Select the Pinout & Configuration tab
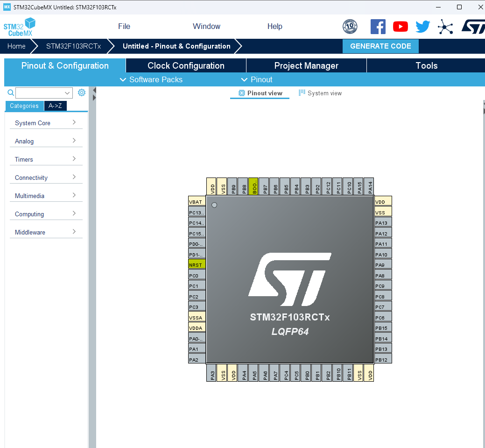The height and width of the screenshot is (448, 485). pos(65,66)
